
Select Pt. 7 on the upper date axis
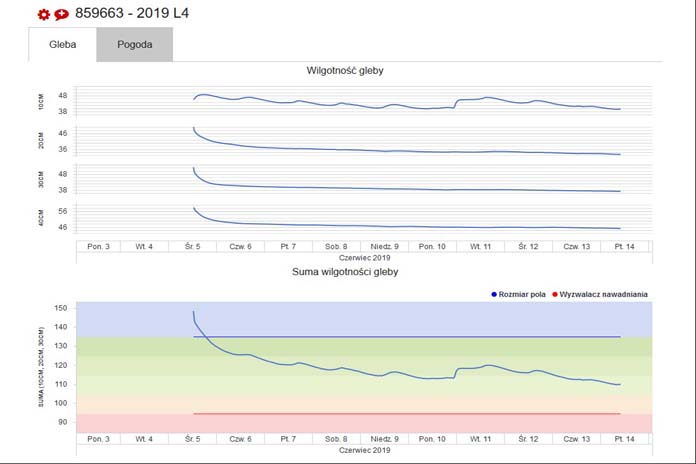pos(288,246)
